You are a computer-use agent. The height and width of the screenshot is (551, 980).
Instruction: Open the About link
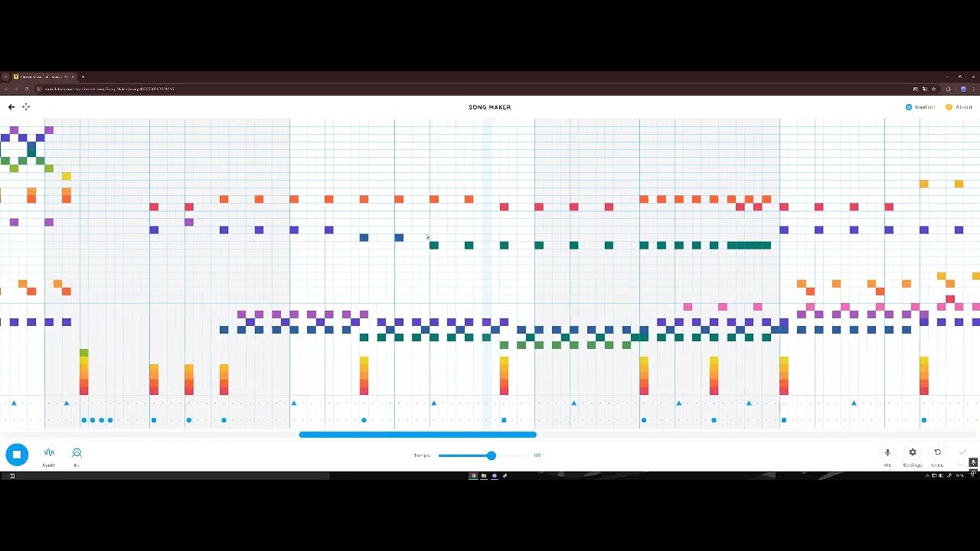(x=959, y=107)
